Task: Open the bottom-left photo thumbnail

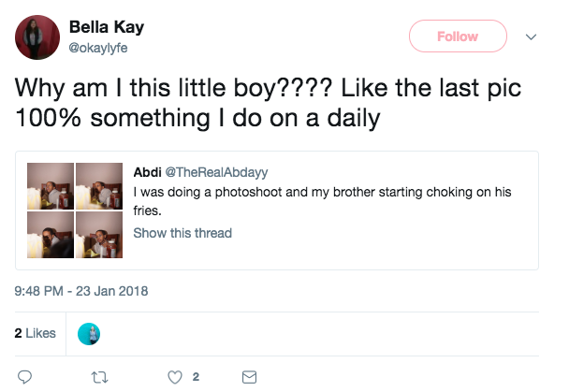Action: (x=50, y=234)
